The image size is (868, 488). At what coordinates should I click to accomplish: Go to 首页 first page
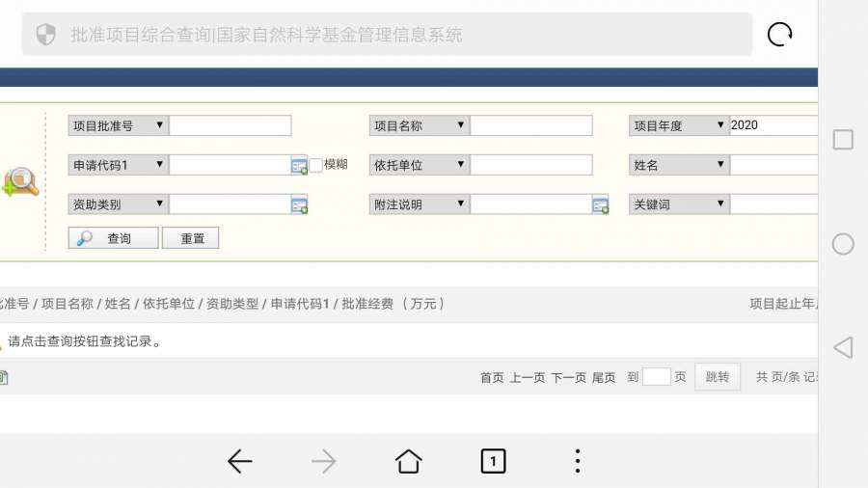[492, 377]
